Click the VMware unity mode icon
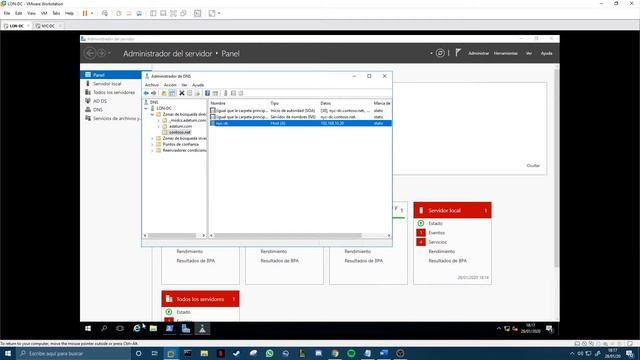The width and height of the screenshot is (640, 360). [183, 13]
